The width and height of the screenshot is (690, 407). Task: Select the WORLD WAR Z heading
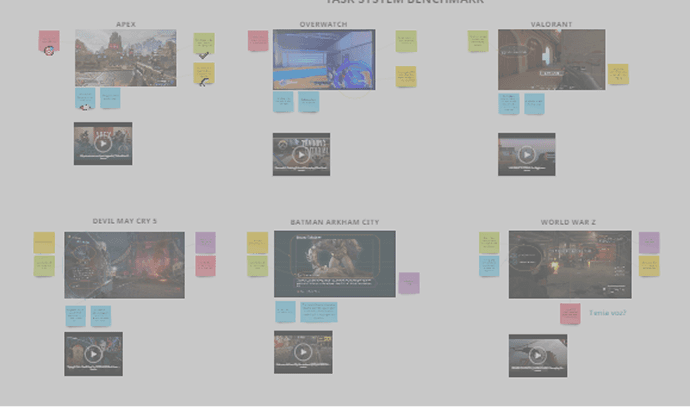(x=568, y=222)
